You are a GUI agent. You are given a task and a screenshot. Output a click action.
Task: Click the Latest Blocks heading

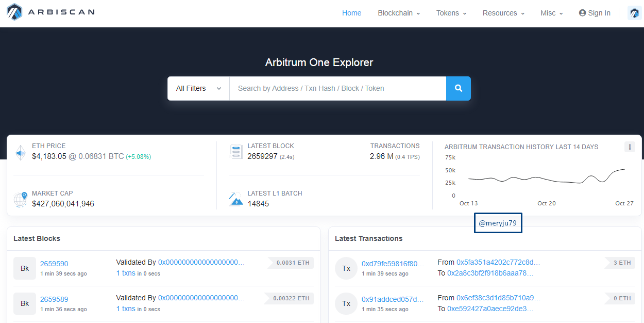tap(37, 238)
